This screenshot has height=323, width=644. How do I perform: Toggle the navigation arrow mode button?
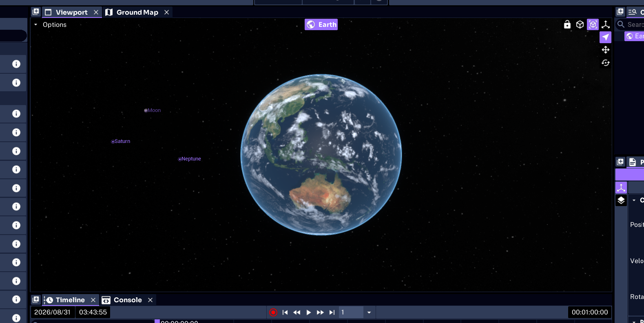(606, 37)
